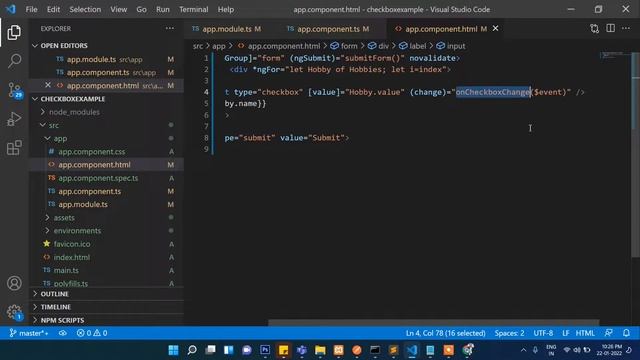Click the eye icon in status bar
Image resolution: width=640 pixels, height=360 pixels.
[x=62, y=333]
